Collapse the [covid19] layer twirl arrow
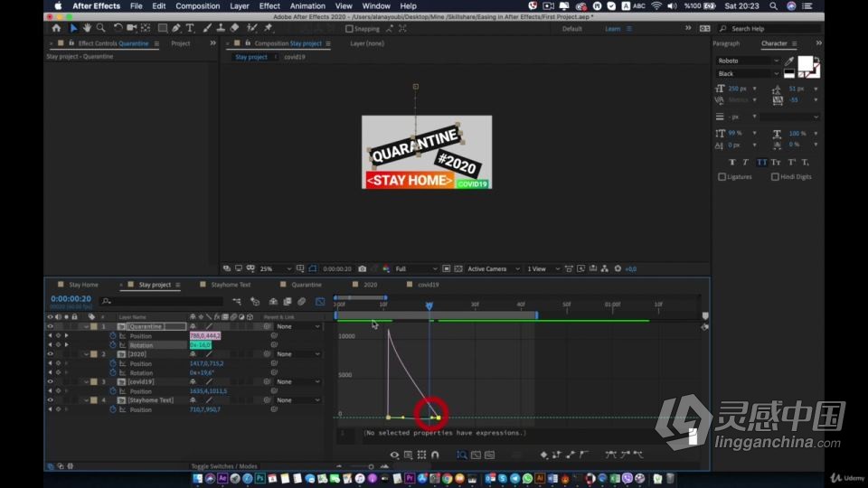Image resolution: width=868 pixels, height=488 pixels. (x=87, y=381)
